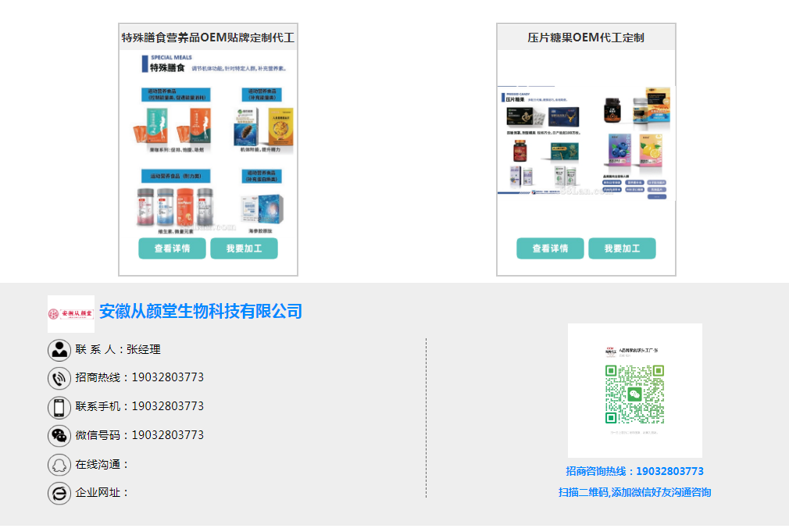Click the company website browser icon
The height and width of the screenshot is (532, 789).
[x=59, y=493]
